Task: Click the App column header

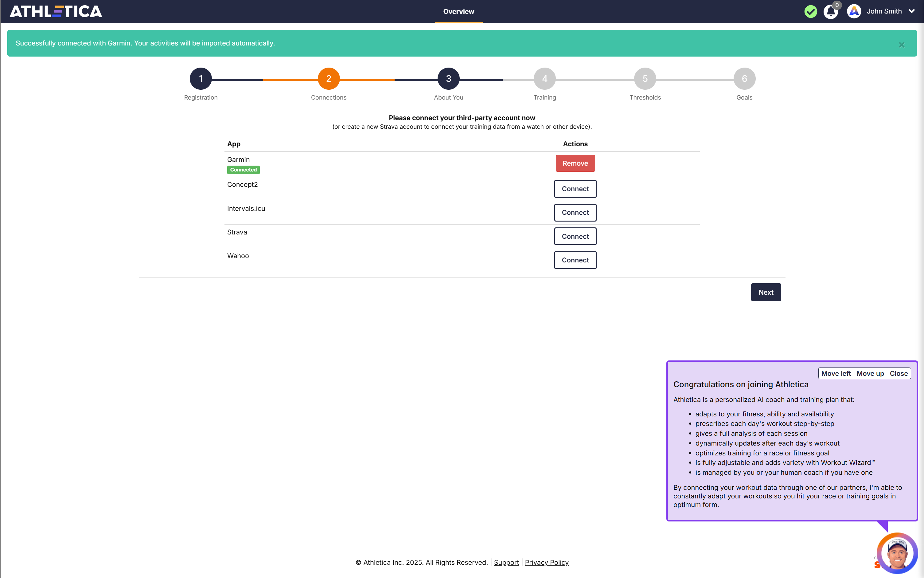Action: 234,144
